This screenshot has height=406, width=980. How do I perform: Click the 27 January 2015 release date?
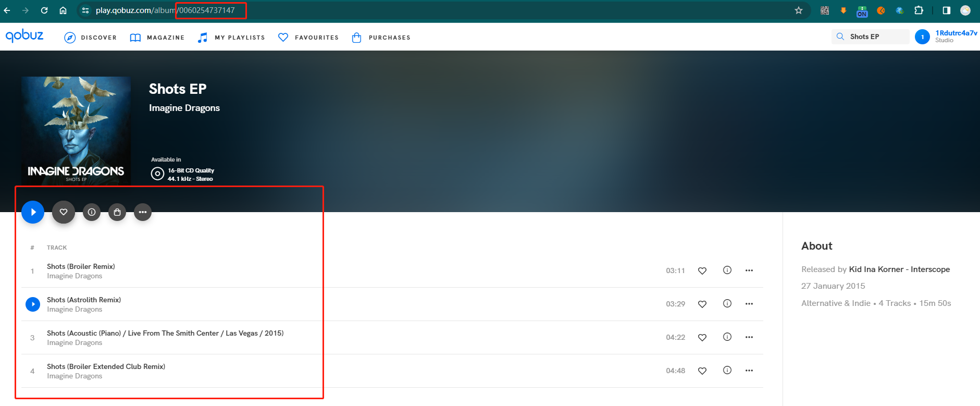tap(833, 286)
